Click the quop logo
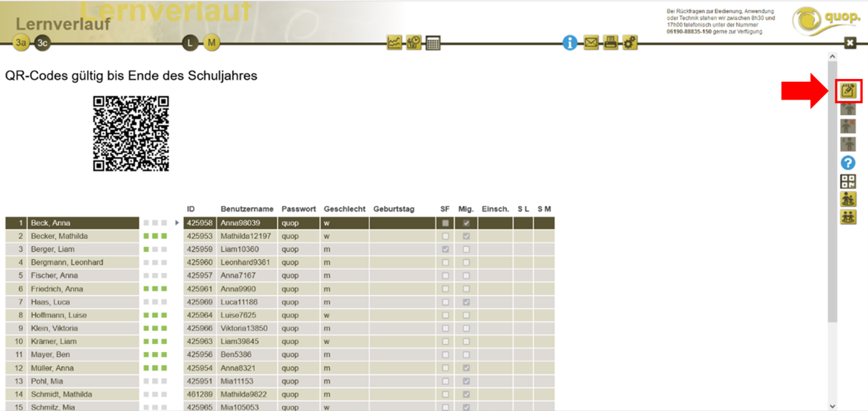 (826, 21)
